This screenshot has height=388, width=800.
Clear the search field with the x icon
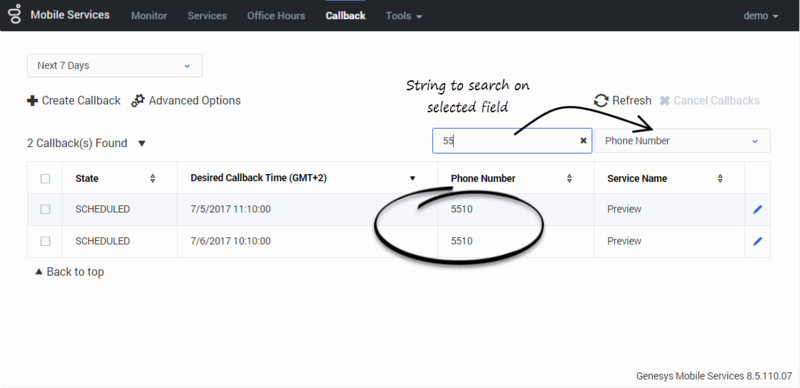(583, 141)
